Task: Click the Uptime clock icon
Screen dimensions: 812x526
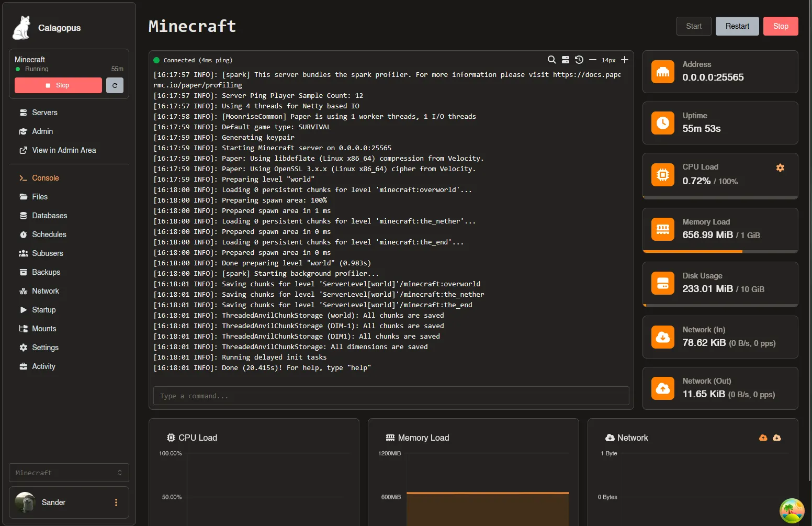Action: click(x=663, y=123)
